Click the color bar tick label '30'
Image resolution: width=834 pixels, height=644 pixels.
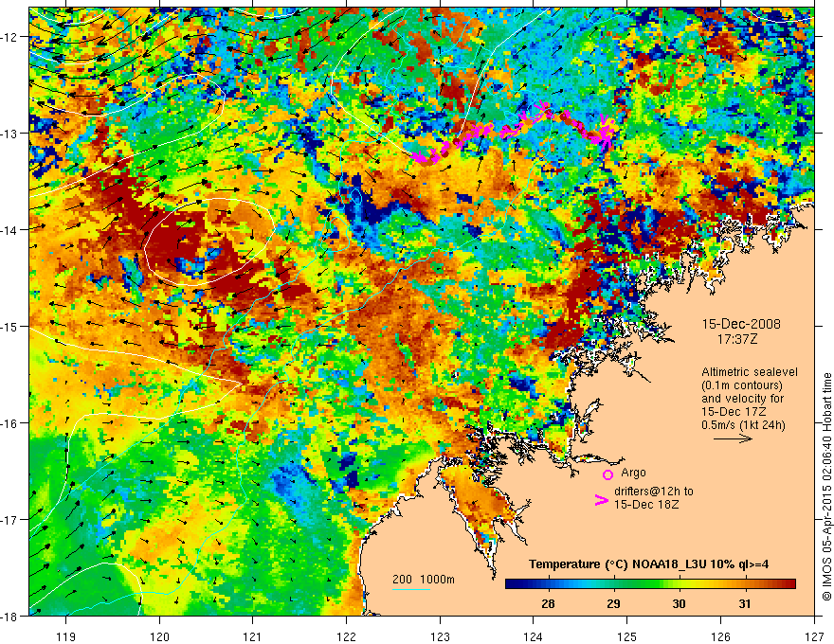679,603
